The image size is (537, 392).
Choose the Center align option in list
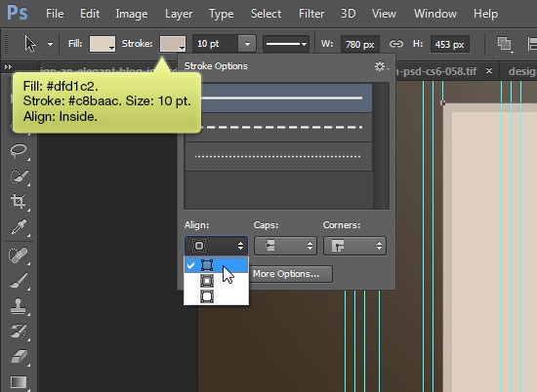pyautogui.click(x=216, y=281)
